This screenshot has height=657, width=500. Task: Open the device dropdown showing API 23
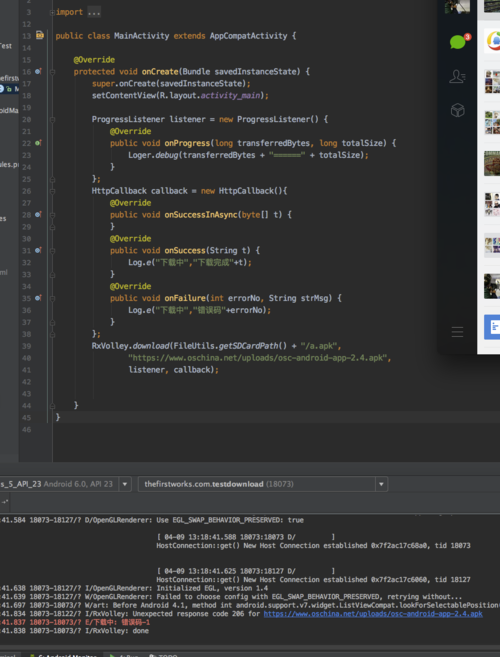point(124,484)
